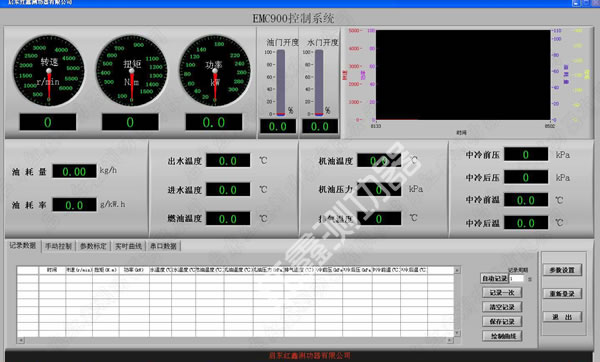Click the table's scroll-left arrow

(21, 340)
